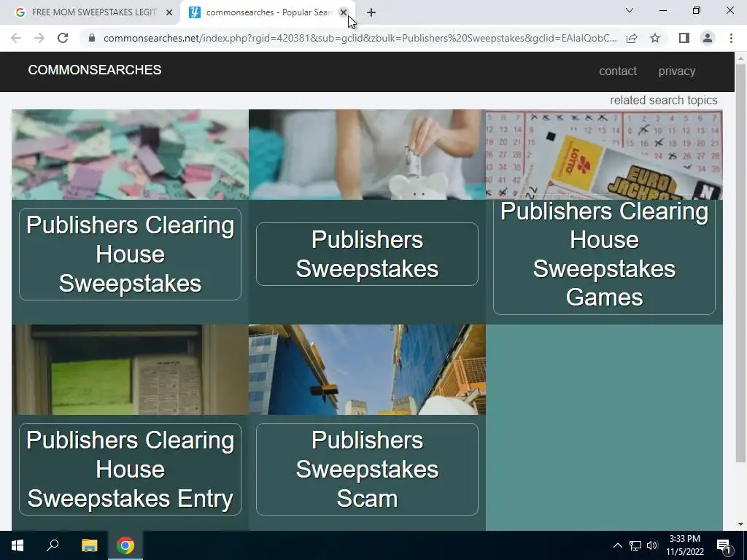Open the contact page link

618,71
